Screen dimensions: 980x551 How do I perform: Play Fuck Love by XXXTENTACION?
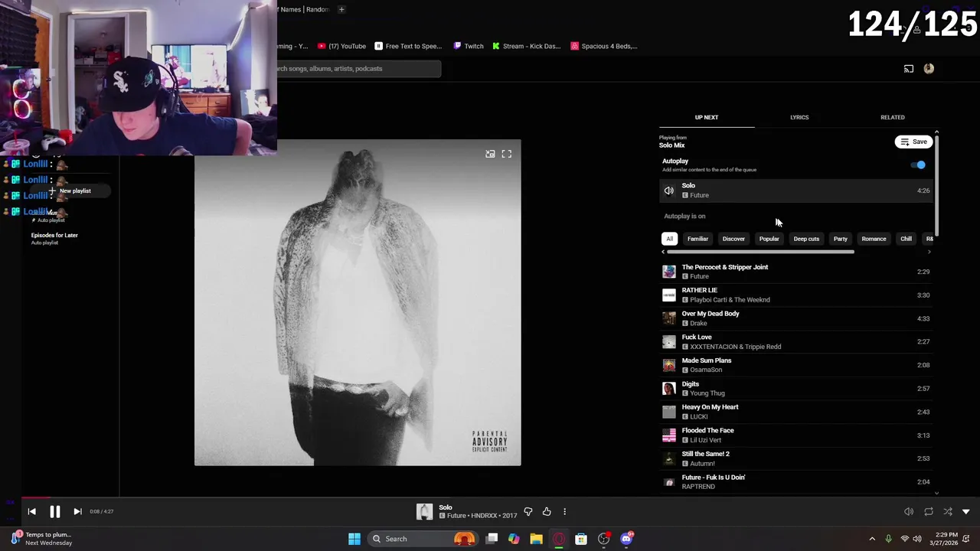pos(796,341)
